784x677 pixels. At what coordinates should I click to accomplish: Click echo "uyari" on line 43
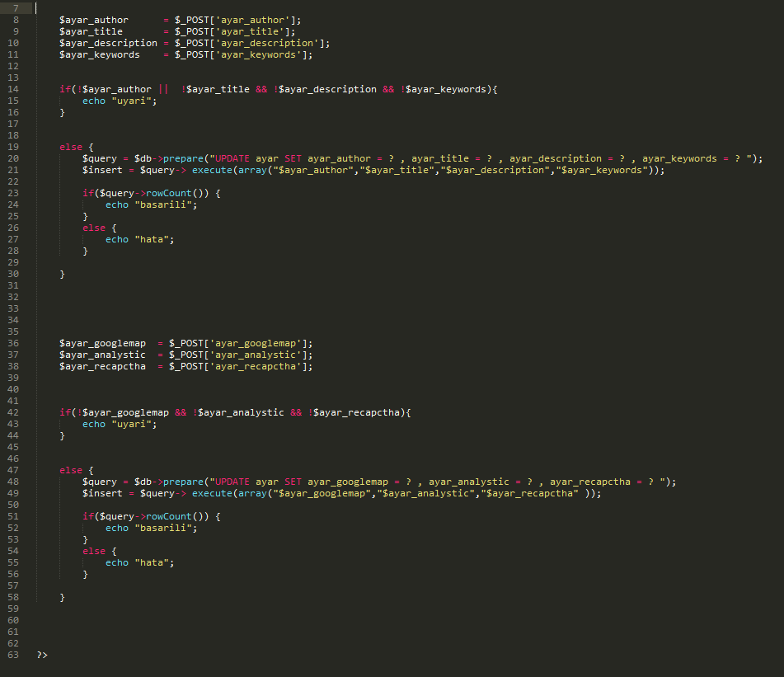click(120, 424)
